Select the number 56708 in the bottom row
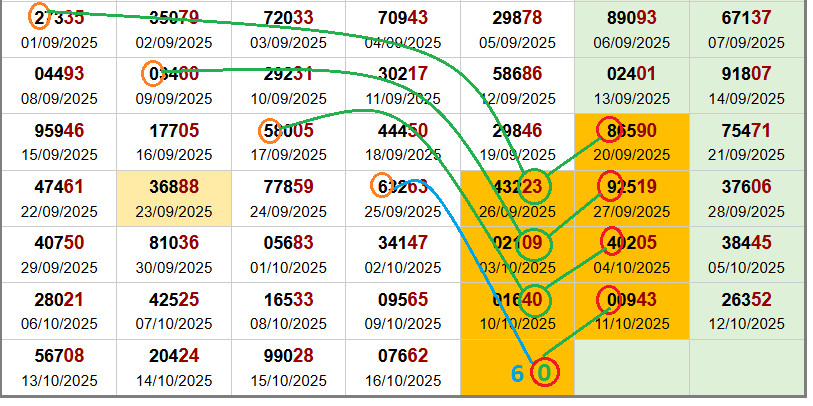813x406 pixels. pyautogui.click(x=58, y=355)
